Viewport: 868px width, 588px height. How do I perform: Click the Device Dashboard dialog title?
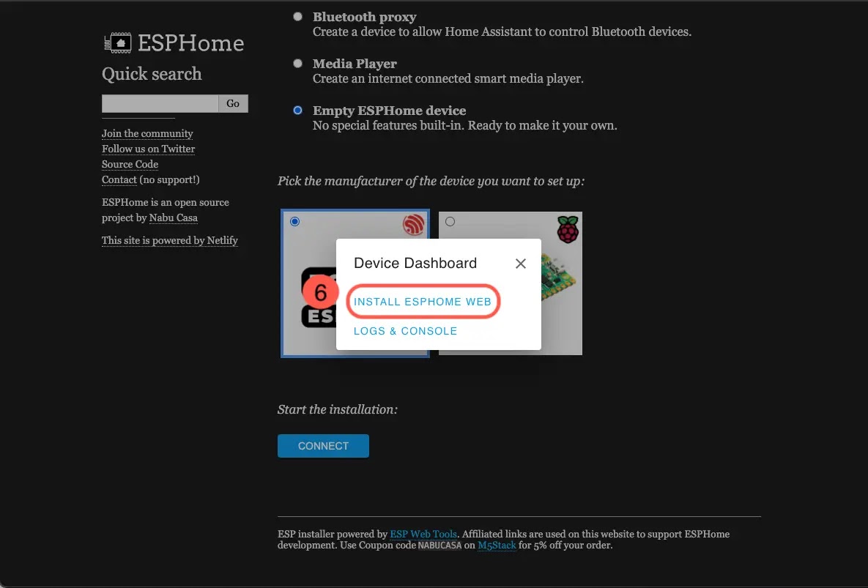click(x=415, y=263)
